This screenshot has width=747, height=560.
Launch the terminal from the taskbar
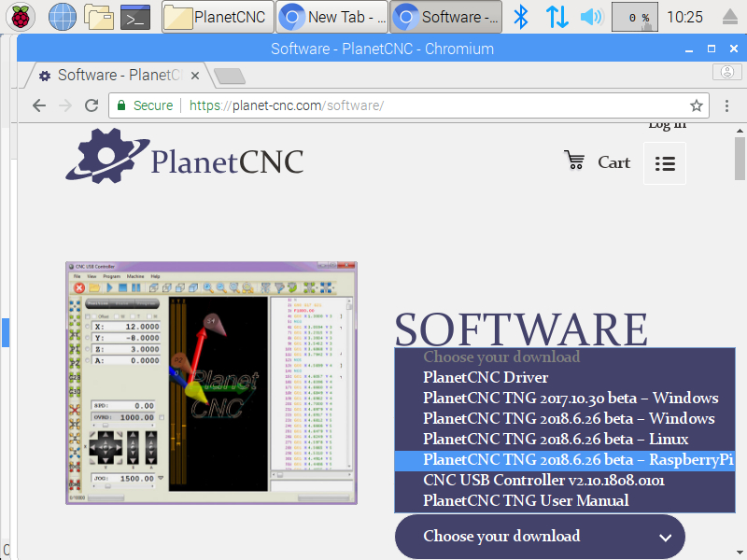135,17
